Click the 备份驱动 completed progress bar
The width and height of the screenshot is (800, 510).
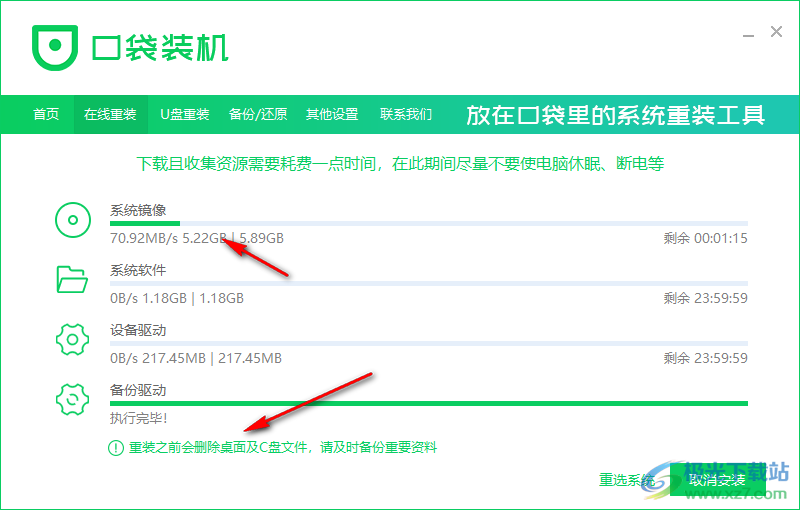click(429, 404)
